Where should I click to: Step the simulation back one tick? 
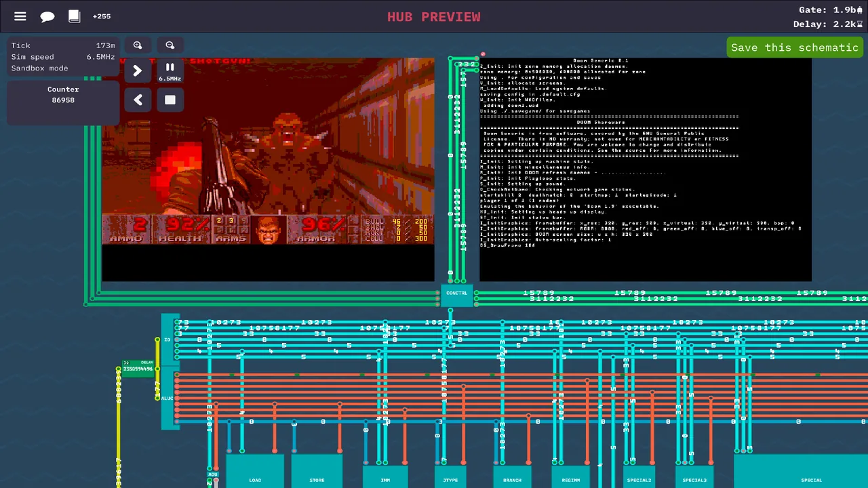pyautogui.click(x=138, y=100)
